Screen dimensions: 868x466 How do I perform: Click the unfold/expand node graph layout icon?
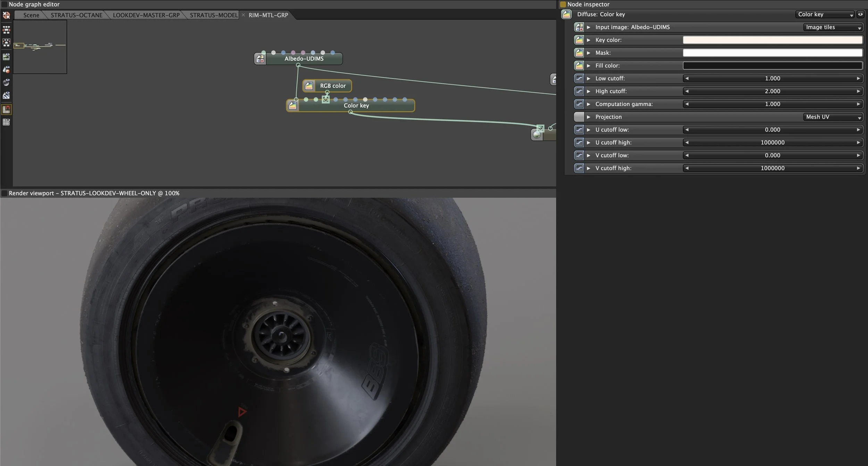pos(6,29)
